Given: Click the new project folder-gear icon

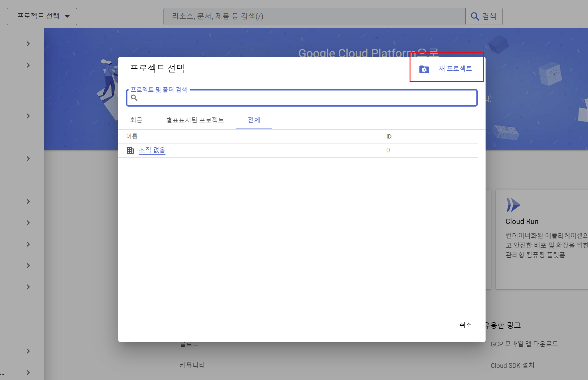Looking at the screenshot, I should [x=424, y=69].
